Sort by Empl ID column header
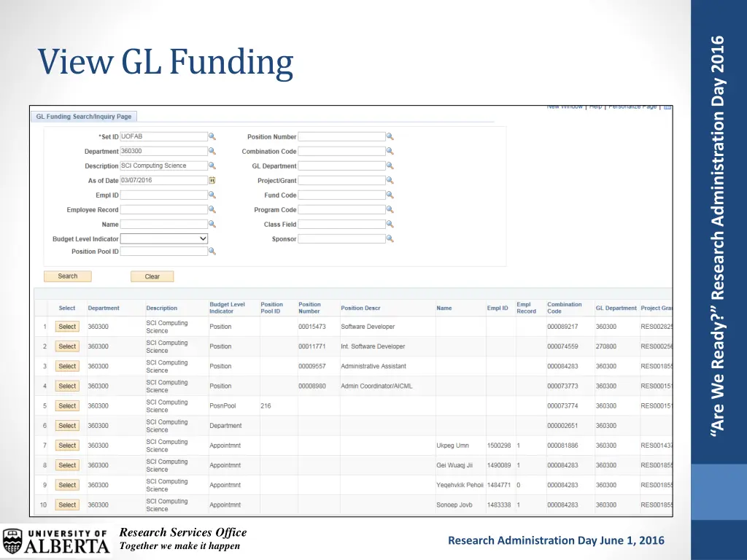 click(x=498, y=308)
